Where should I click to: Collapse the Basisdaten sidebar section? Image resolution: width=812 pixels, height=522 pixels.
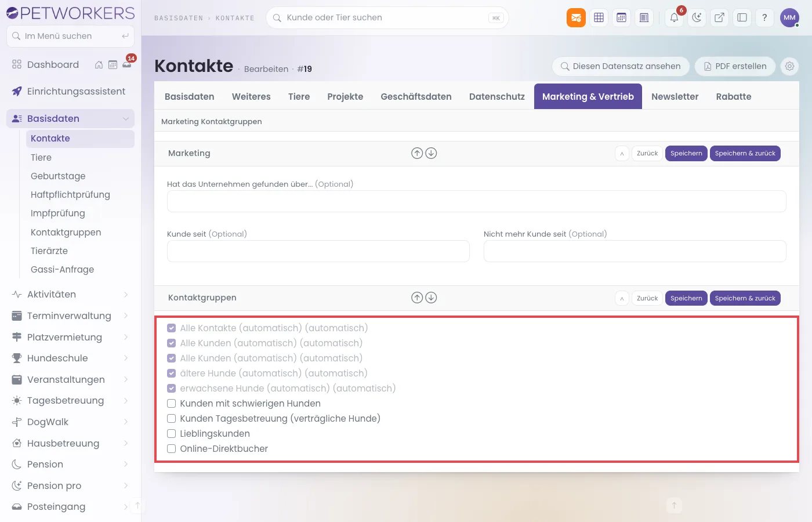click(x=126, y=118)
